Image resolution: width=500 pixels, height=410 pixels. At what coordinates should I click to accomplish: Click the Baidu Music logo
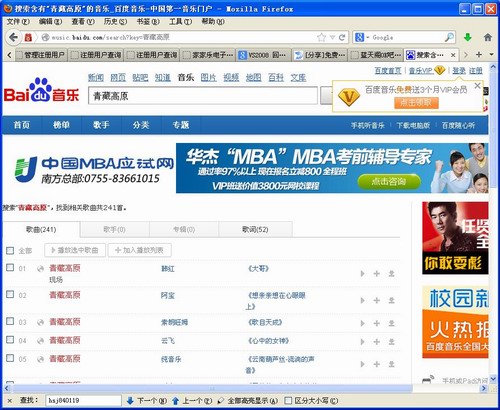click(41, 90)
